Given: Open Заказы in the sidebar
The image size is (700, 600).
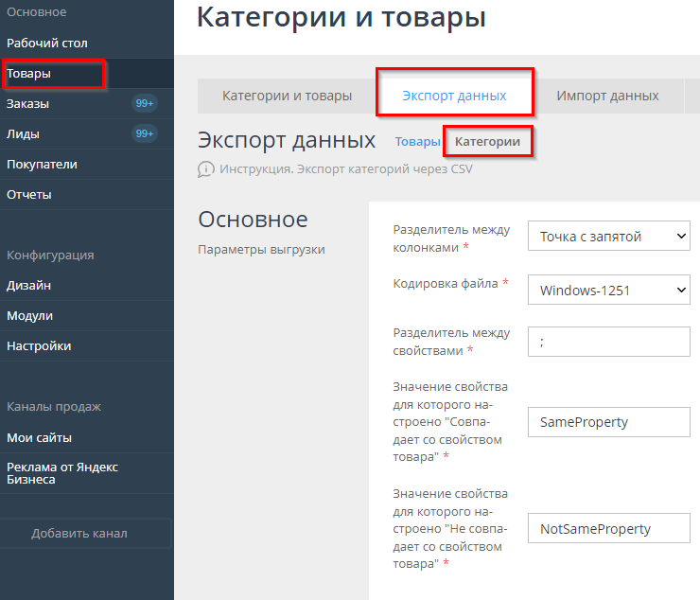Looking at the screenshot, I should click(28, 104).
